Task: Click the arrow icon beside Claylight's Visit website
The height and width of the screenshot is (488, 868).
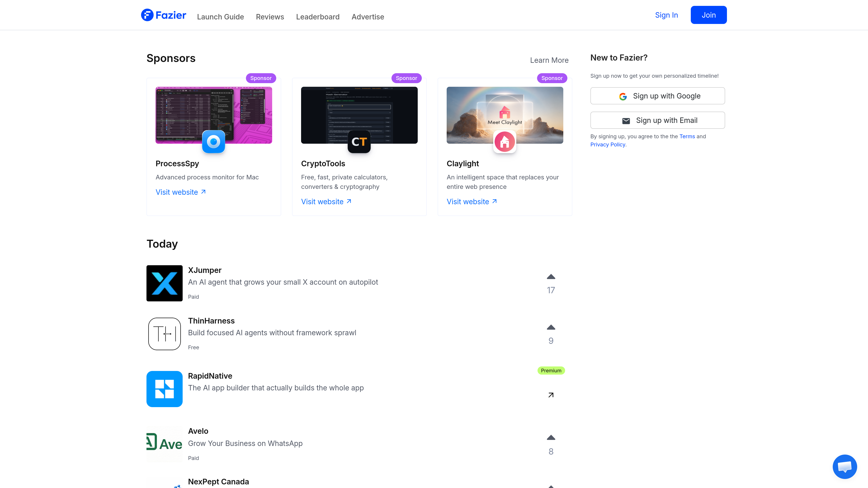Action: pyautogui.click(x=494, y=201)
